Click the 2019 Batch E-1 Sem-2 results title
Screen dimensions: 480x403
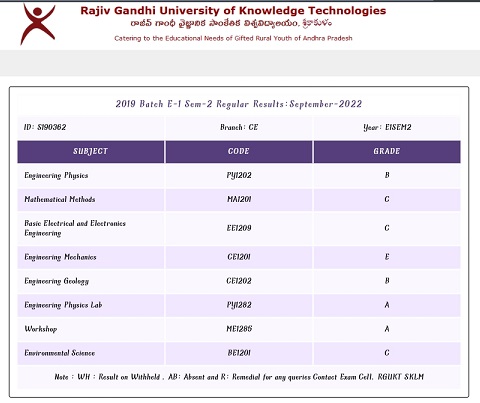click(x=239, y=104)
